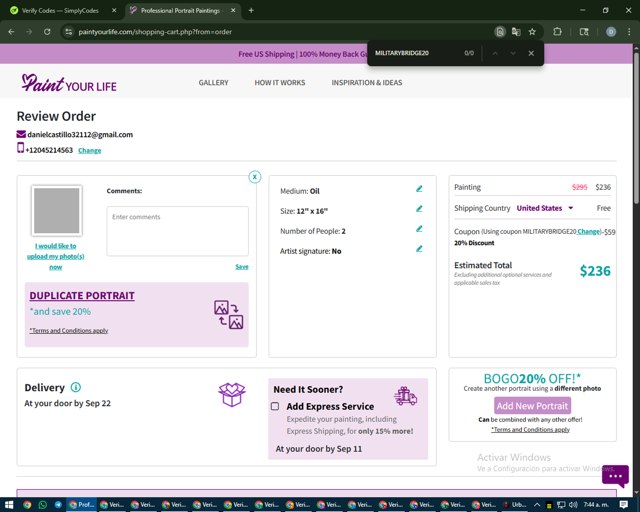This screenshot has height=512, width=640.
Task: Open the Delivery info icon
Action: coord(76,387)
